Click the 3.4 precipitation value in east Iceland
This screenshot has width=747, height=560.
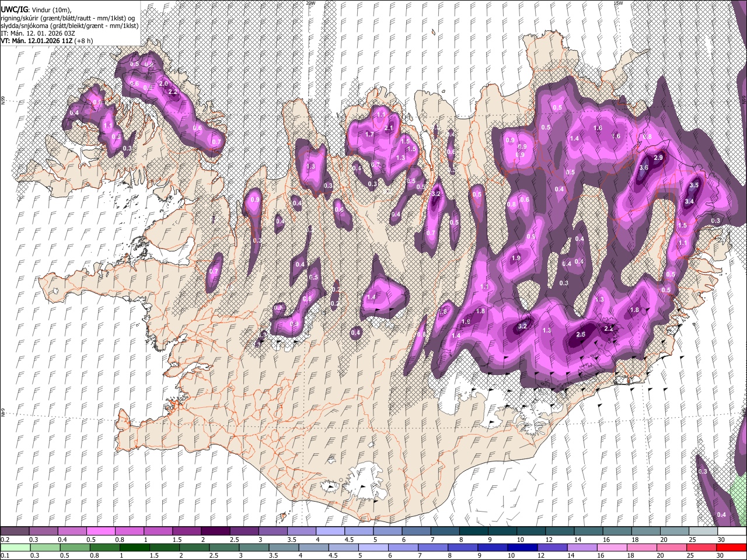[x=689, y=201]
